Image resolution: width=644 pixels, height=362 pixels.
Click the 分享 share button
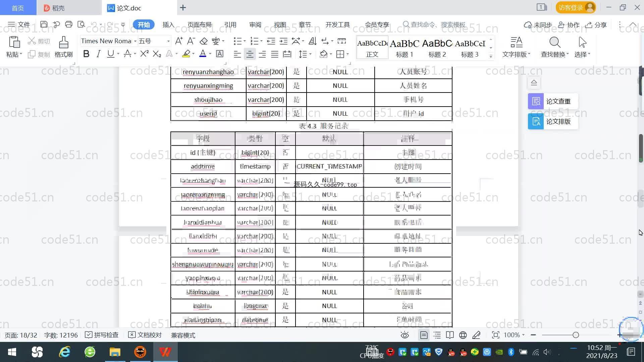pyautogui.click(x=596, y=25)
